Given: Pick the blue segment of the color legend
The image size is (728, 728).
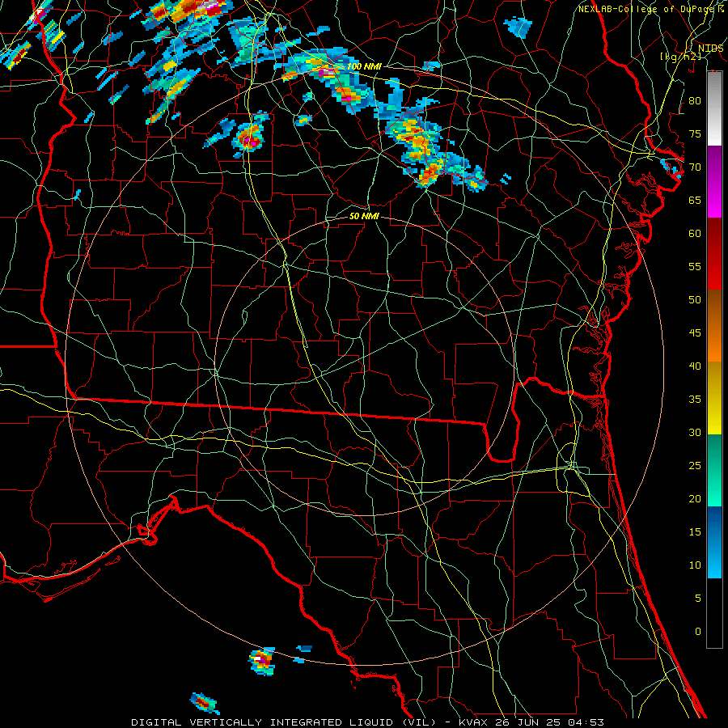Looking at the screenshot, I should [x=714, y=542].
